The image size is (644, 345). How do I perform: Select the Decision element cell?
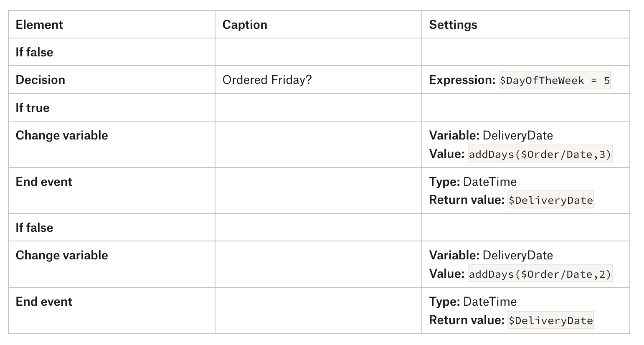[x=41, y=80]
